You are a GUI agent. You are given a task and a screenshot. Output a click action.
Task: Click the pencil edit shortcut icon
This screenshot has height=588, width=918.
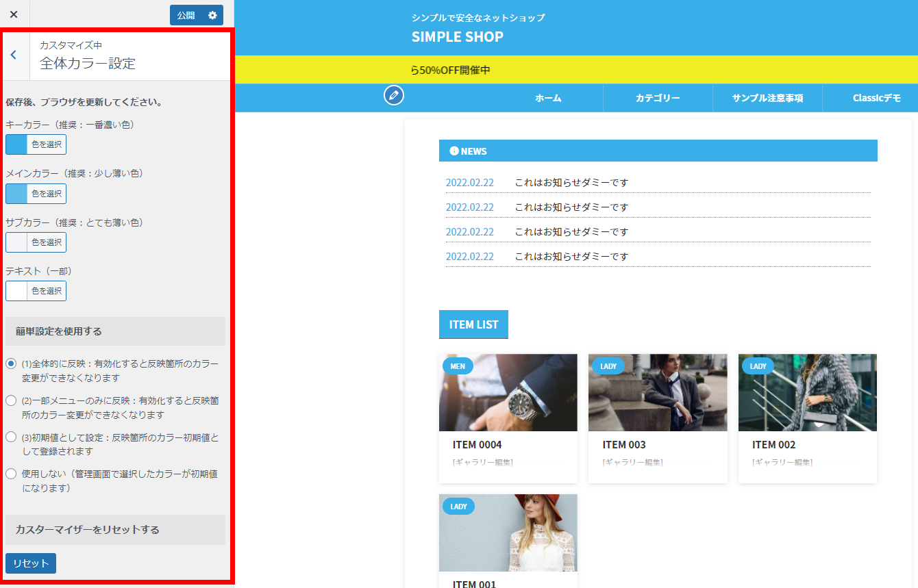[x=394, y=95]
